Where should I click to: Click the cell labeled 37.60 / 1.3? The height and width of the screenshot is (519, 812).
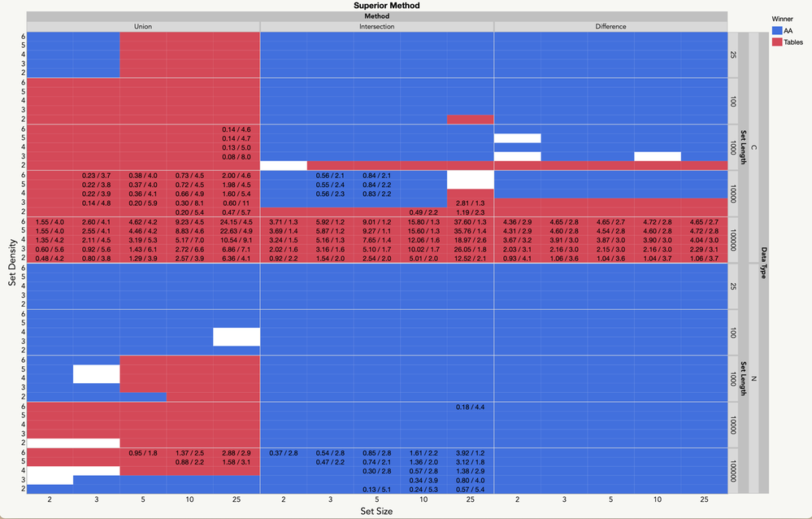click(471, 222)
